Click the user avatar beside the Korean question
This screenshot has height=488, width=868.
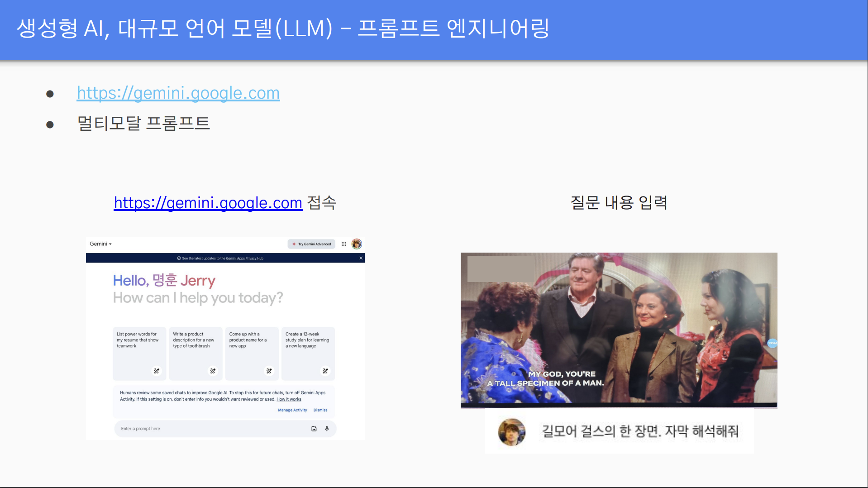(512, 431)
